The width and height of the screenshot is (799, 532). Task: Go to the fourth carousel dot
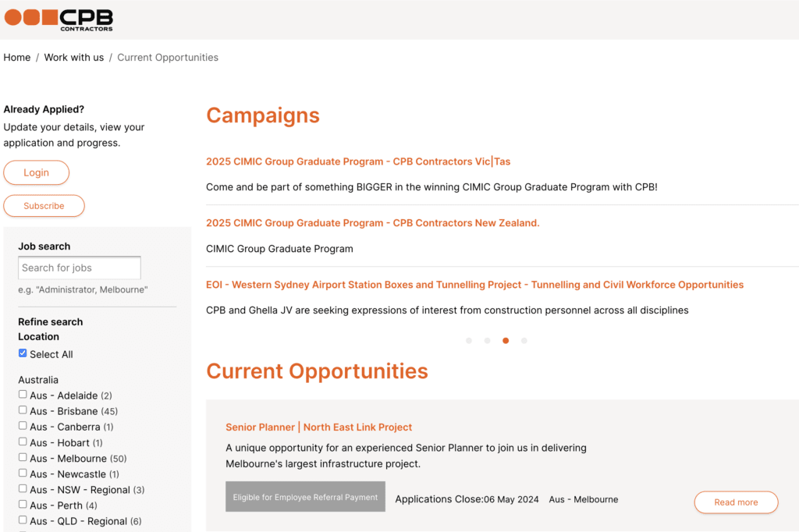524,340
